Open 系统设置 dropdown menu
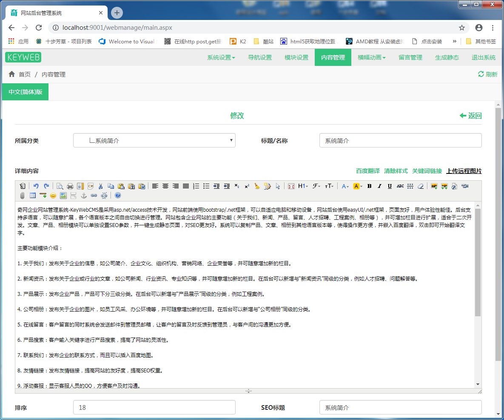 (x=221, y=57)
